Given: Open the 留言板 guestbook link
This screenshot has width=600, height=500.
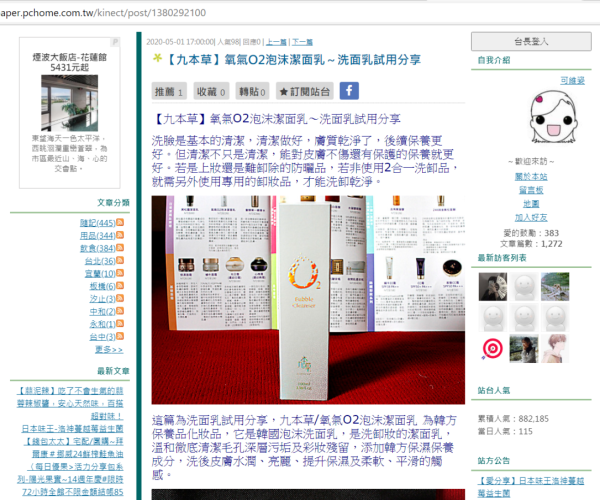Looking at the screenshot, I should (531, 190).
